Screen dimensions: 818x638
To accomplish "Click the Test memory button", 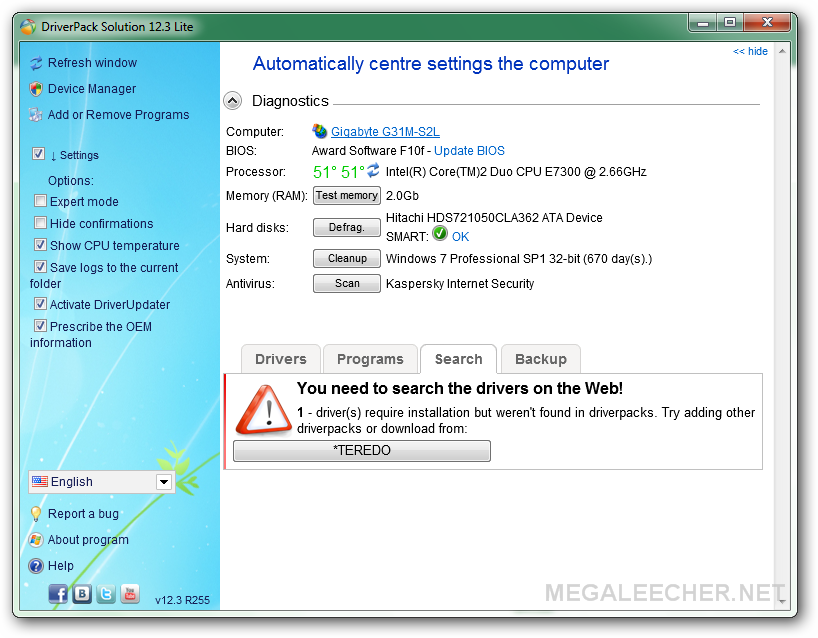I will click(x=347, y=196).
